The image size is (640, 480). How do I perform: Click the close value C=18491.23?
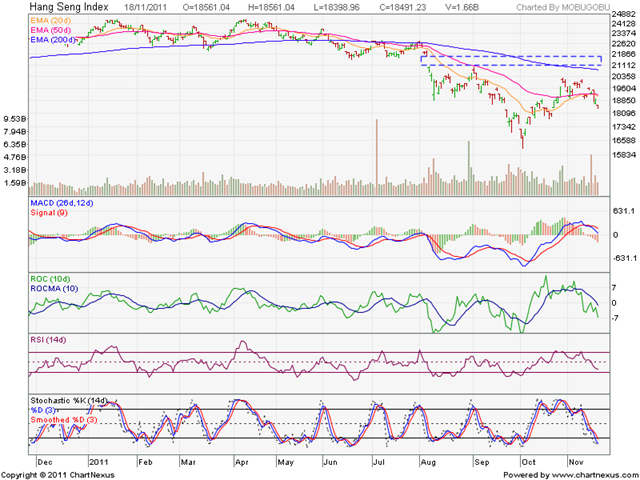(x=402, y=7)
